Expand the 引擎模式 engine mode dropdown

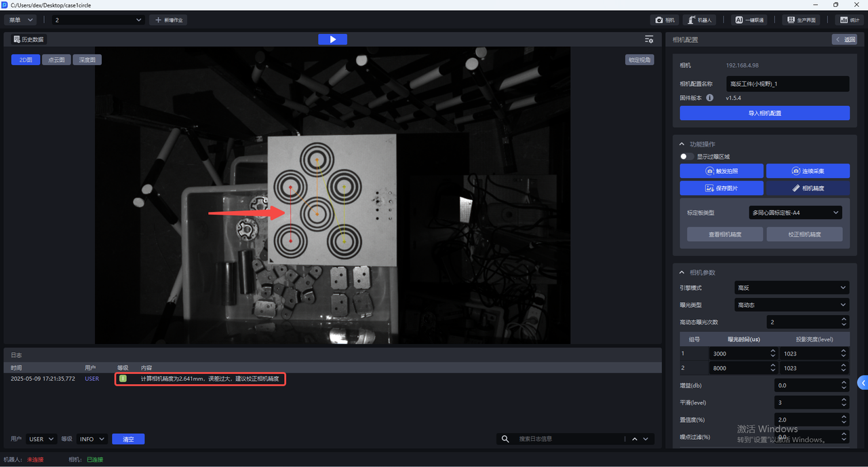click(791, 288)
